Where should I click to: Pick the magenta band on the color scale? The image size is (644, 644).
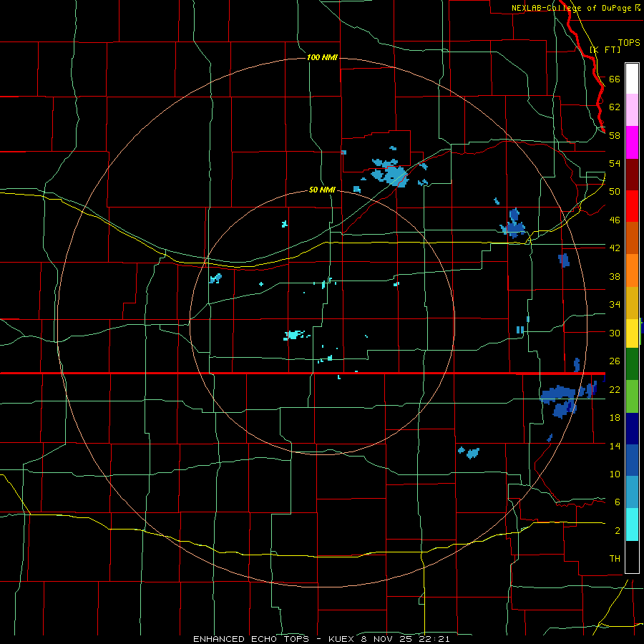632,142
